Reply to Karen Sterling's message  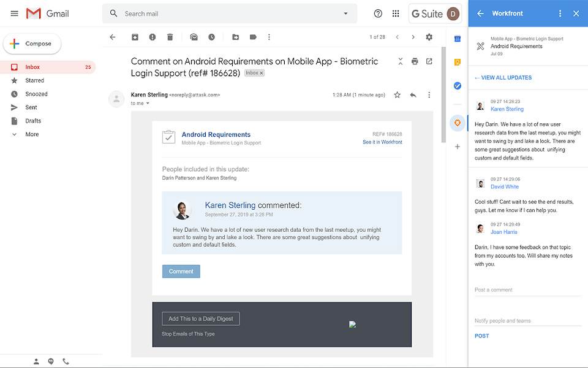point(413,95)
